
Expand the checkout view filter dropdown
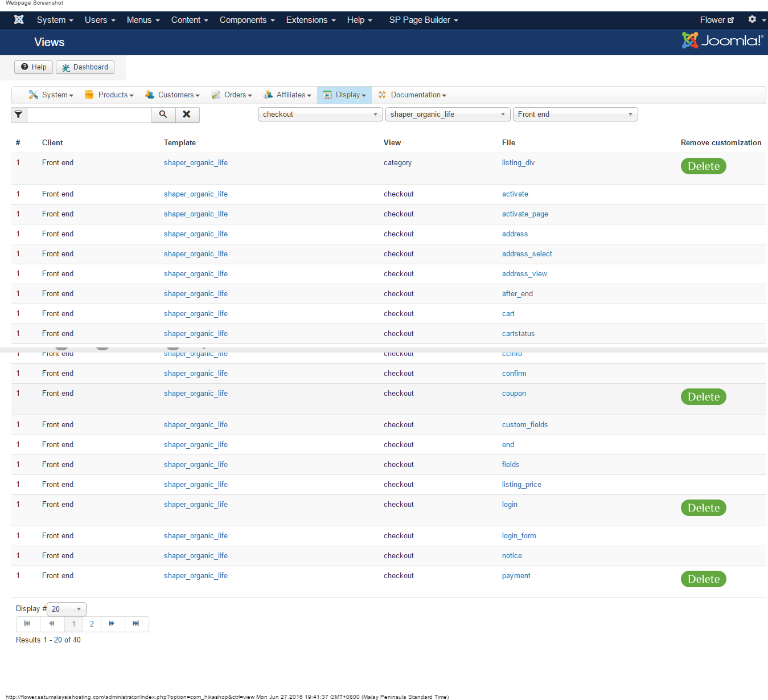321,114
